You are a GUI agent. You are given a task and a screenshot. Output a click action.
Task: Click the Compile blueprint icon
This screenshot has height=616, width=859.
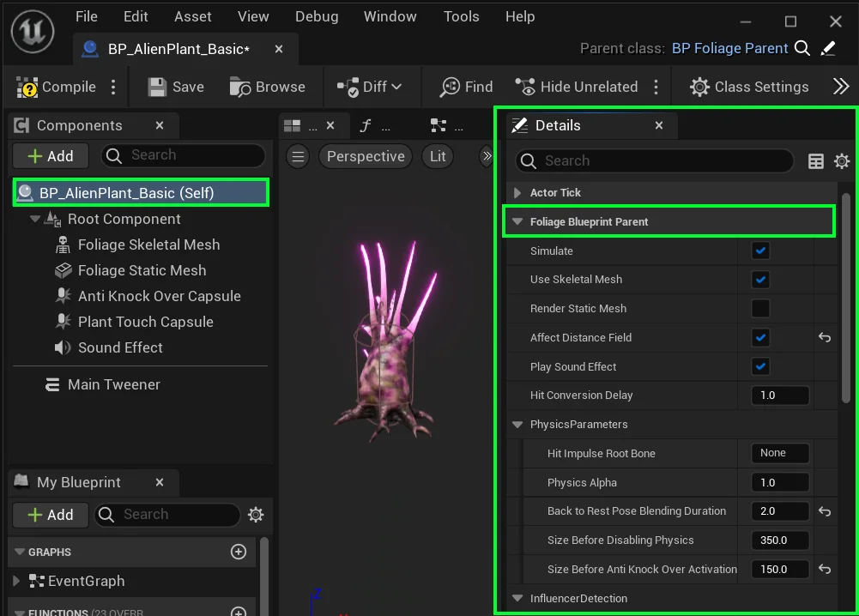(28, 87)
